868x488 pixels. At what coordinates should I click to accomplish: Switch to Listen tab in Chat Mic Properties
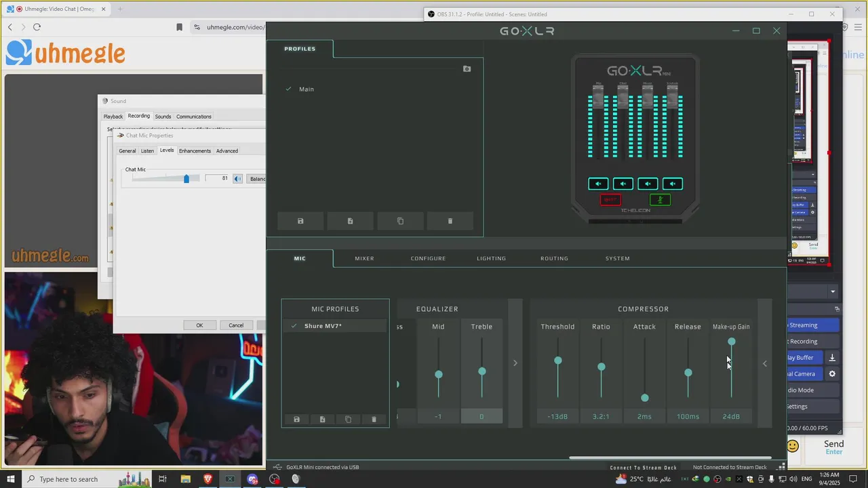tap(147, 150)
